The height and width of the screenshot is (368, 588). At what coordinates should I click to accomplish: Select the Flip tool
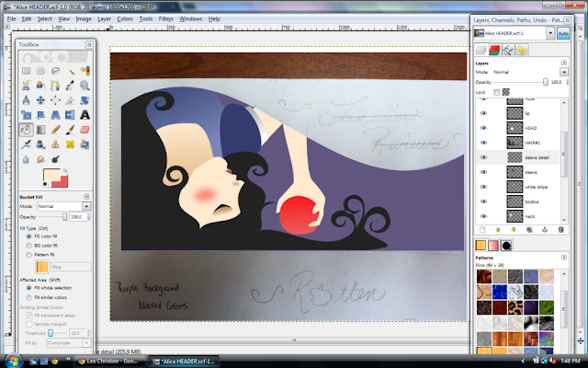point(70,115)
